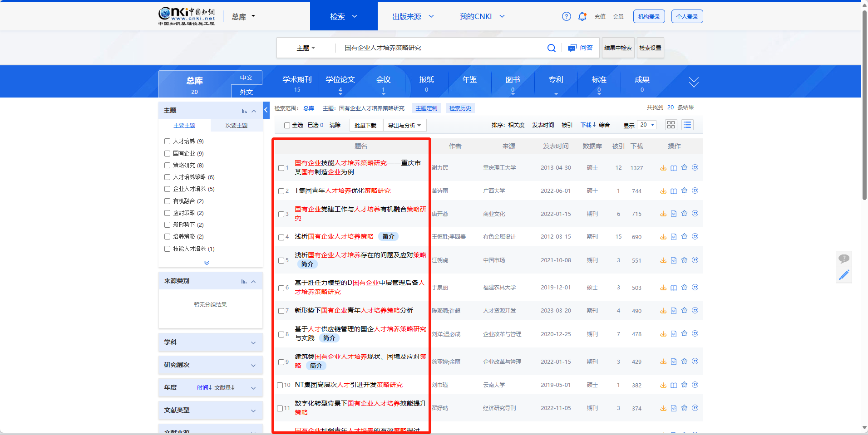This screenshot has width=868, height=435.
Task: Click the 机构登录 button
Action: tap(649, 16)
